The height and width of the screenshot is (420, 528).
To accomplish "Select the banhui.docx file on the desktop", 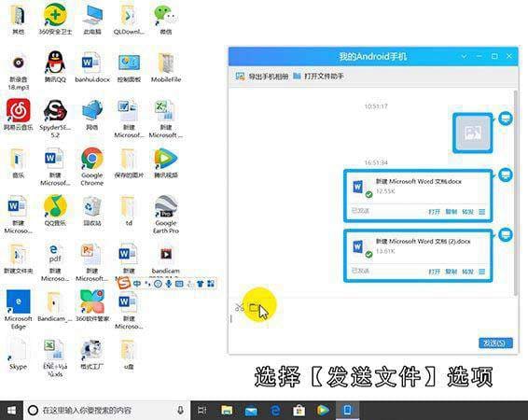I will 92,67.
